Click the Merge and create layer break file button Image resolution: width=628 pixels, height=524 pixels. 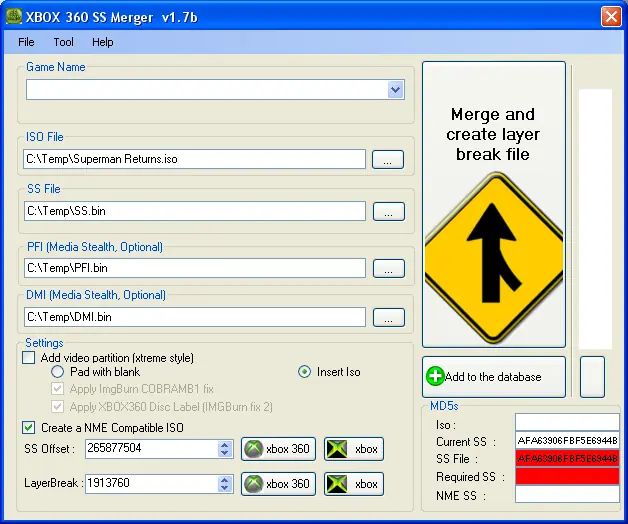pos(494,204)
